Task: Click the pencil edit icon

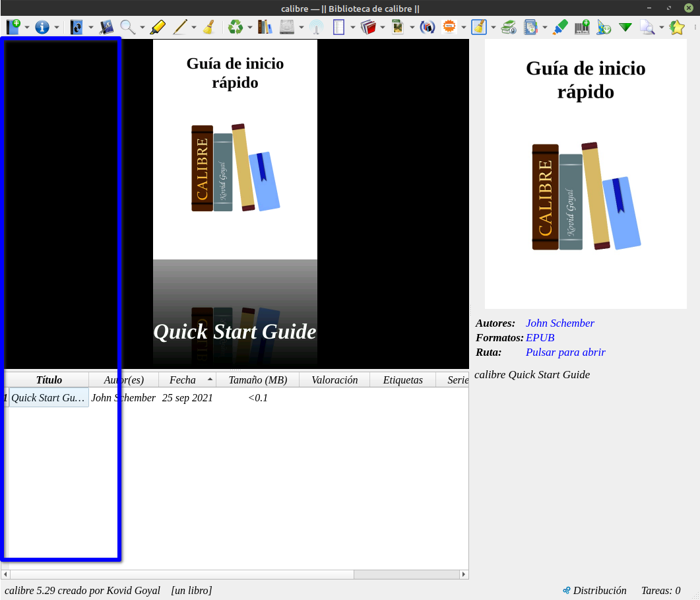Action: [x=179, y=27]
